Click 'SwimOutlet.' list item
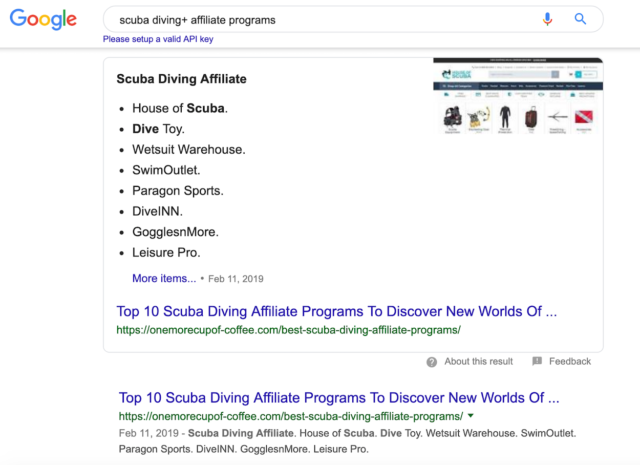Viewport: 640px width, 465px height. click(166, 170)
